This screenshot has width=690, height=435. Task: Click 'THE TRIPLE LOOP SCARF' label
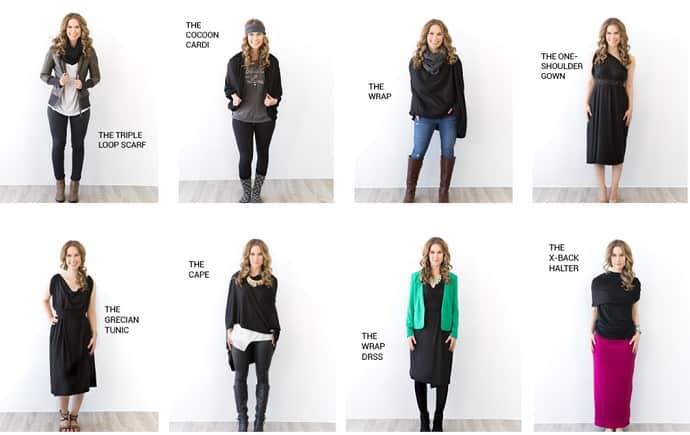[x=122, y=140]
